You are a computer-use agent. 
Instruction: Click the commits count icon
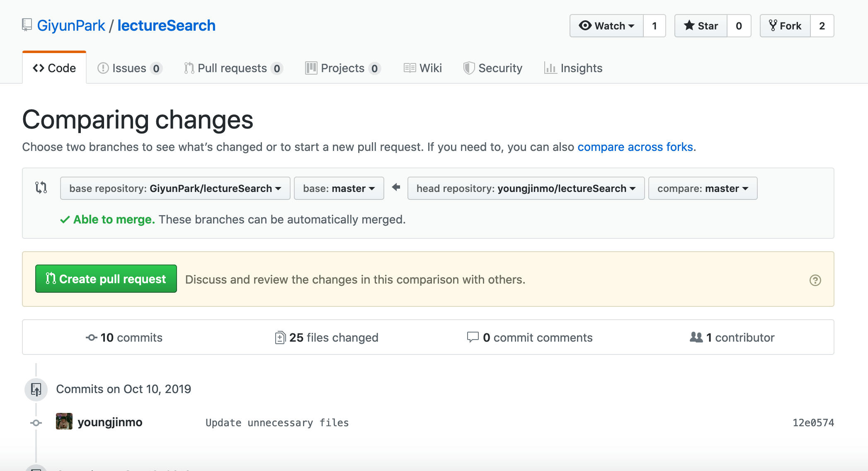click(91, 337)
